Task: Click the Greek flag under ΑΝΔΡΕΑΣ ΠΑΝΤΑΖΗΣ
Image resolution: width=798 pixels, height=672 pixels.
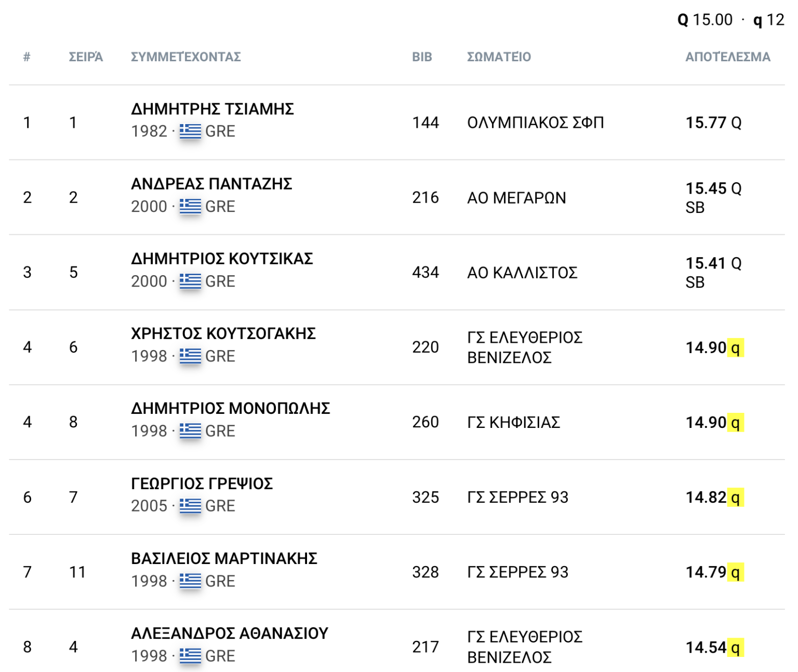Action: [x=190, y=207]
